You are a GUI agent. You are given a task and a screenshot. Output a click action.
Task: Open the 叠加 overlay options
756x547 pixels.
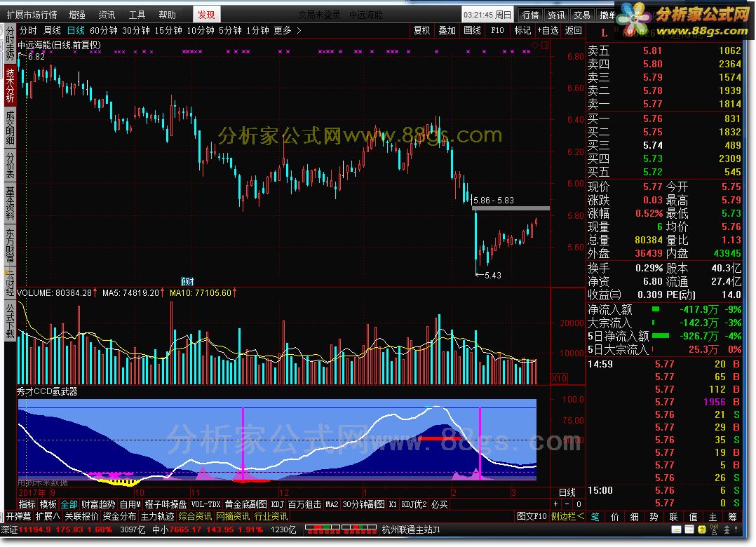447,30
